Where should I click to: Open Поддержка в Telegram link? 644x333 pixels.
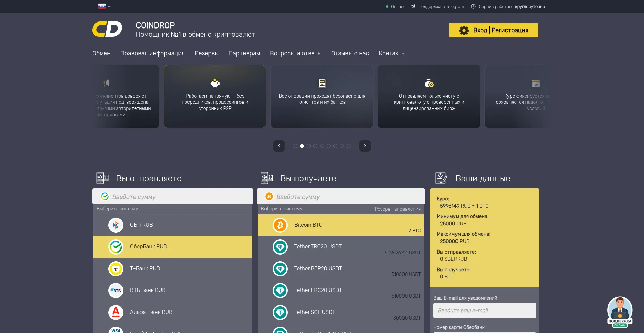(x=441, y=6)
